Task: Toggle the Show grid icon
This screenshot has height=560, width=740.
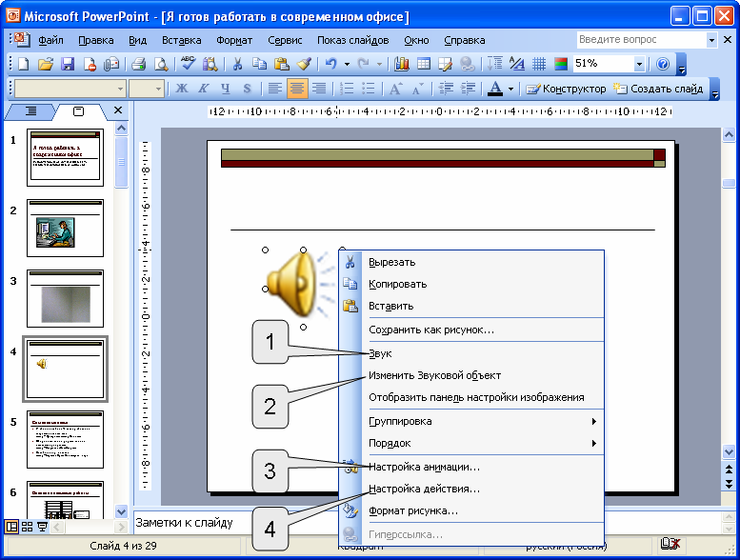Action: [x=538, y=64]
